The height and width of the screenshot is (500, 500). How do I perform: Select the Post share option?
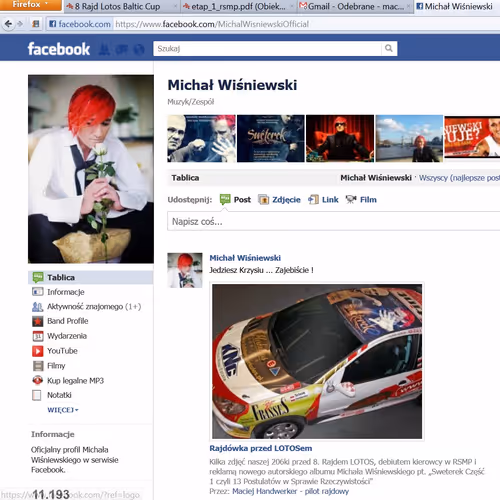click(x=235, y=200)
